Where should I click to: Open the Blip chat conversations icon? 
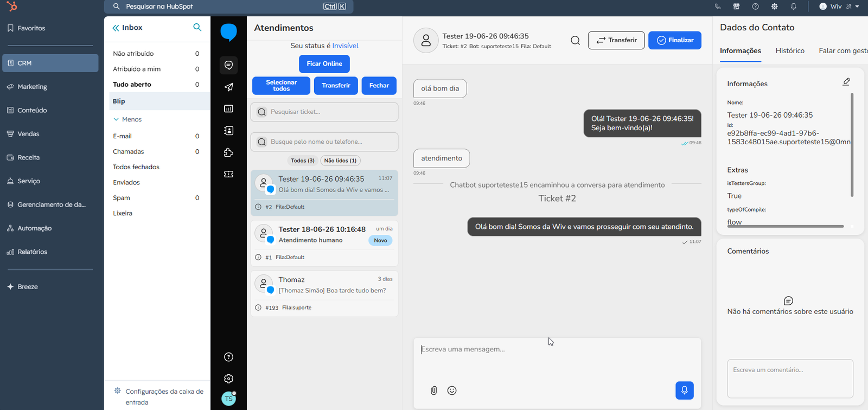tap(229, 65)
